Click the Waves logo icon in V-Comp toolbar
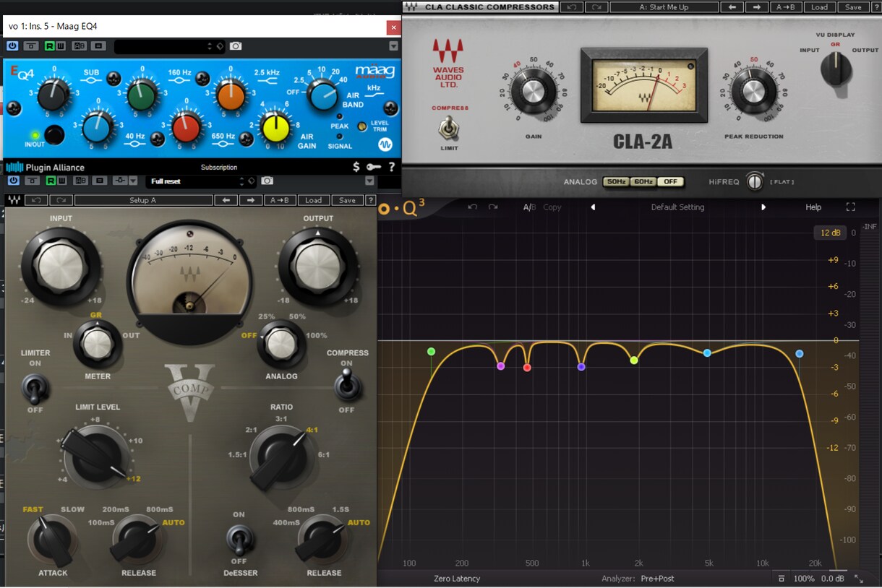 click(x=14, y=200)
